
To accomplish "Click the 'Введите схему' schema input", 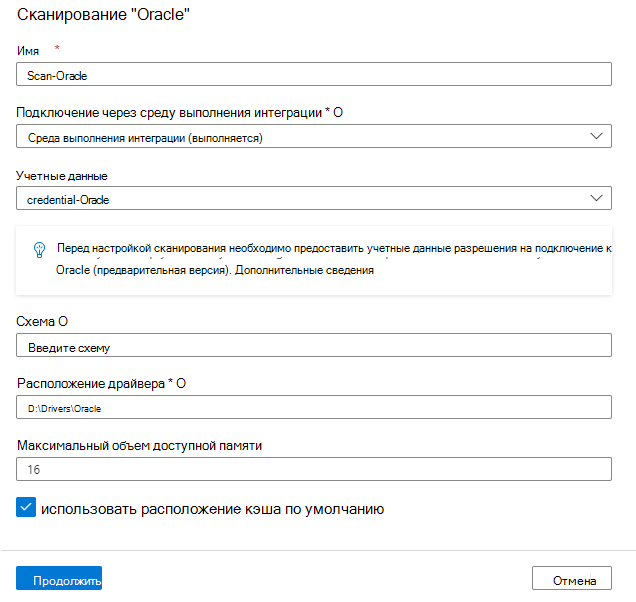I will click(x=314, y=345).
